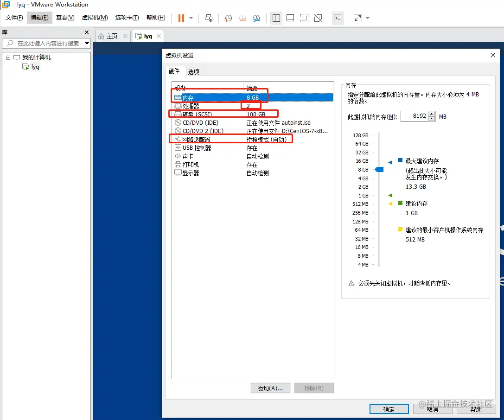The height and width of the screenshot is (420, 504).
Task: Select the 硬件 tab in settings
Action: click(x=174, y=71)
